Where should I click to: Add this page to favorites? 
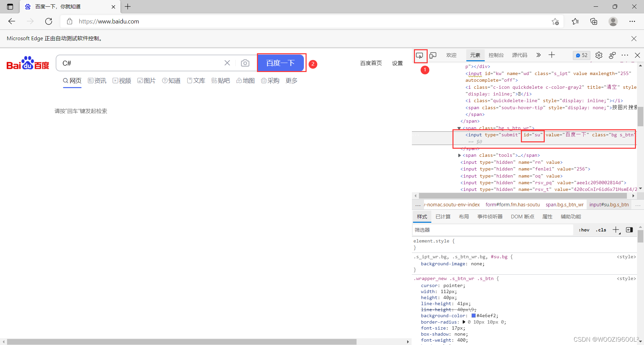(555, 21)
